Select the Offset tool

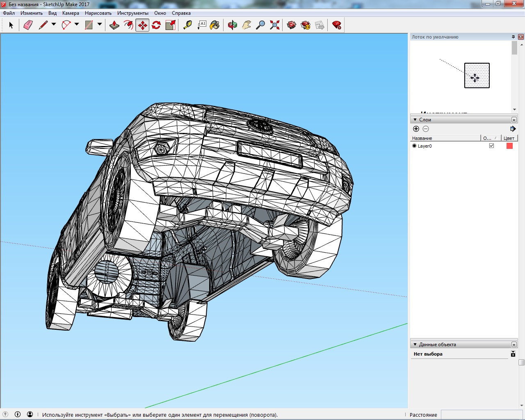point(128,25)
